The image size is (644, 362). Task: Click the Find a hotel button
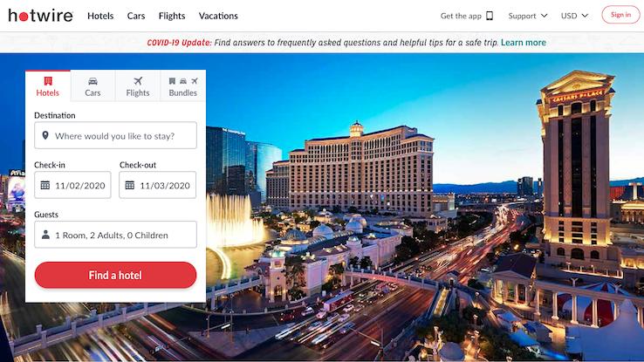[115, 275]
